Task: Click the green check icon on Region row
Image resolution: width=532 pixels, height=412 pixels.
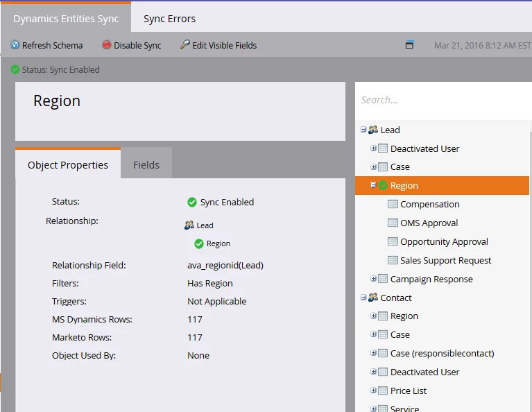Action: (x=383, y=185)
